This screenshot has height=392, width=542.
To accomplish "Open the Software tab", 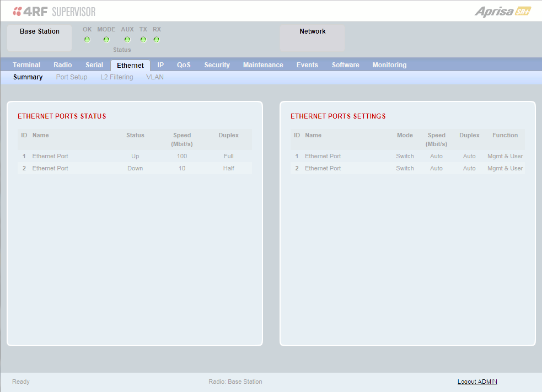I will click(x=346, y=65).
